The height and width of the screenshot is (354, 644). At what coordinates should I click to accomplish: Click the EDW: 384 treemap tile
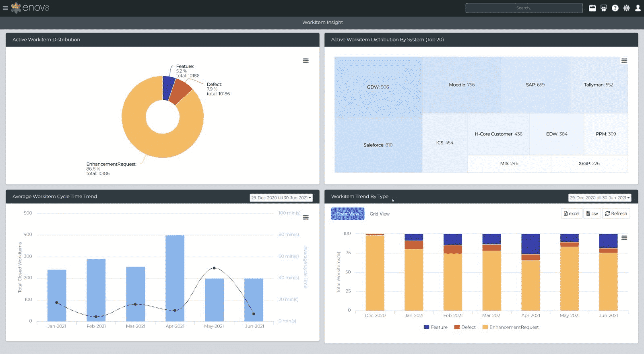(557, 134)
